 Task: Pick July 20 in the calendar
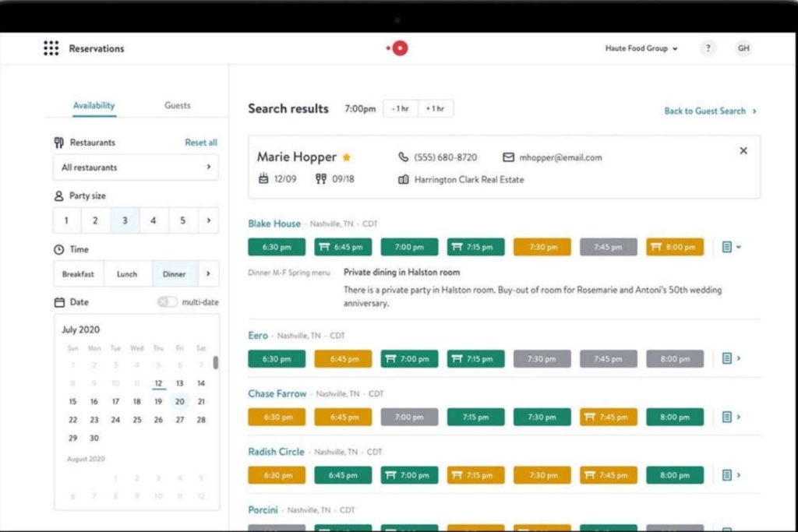point(180,401)
